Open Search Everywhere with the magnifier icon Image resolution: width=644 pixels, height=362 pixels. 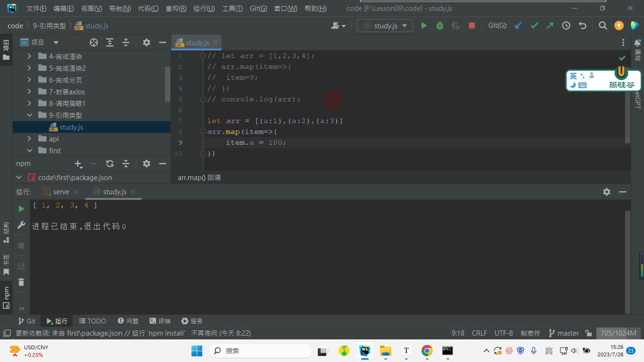(x=603, y=26)
